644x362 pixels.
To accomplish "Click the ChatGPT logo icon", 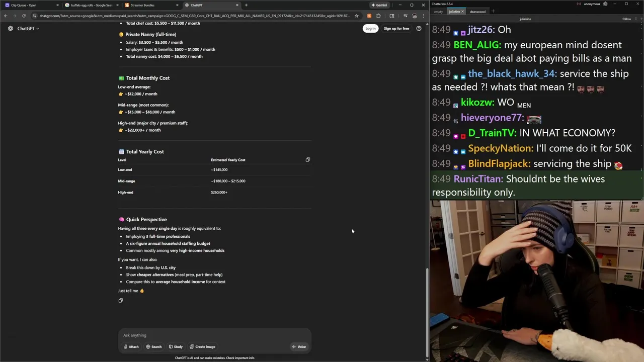I will 11,29.
